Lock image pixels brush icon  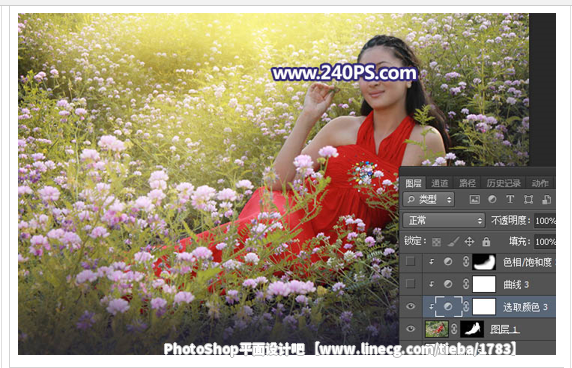tap(453, 241)
